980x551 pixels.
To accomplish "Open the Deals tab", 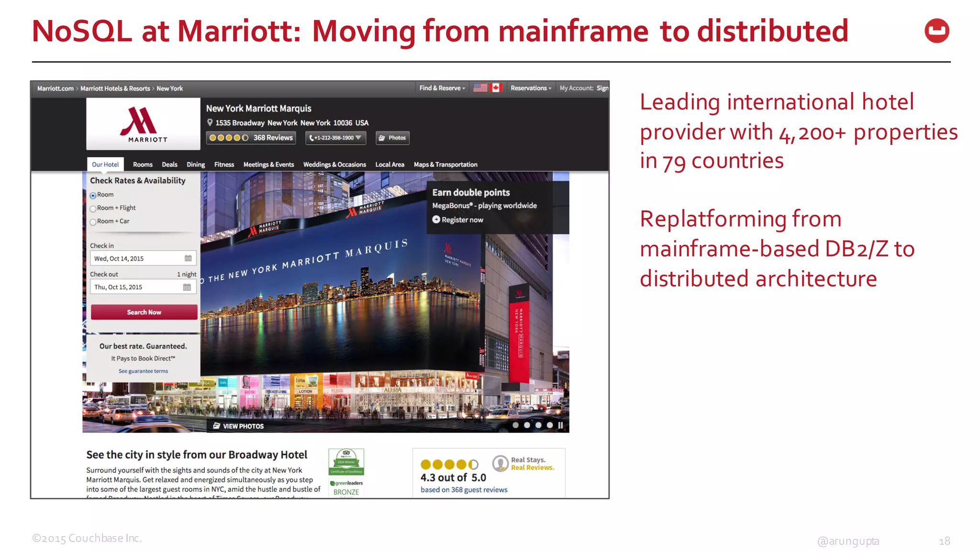I will (169, 165).
